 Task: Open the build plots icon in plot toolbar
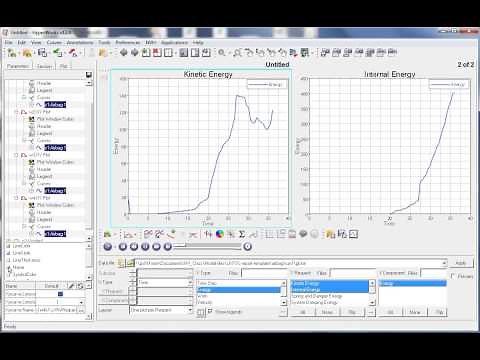click(107, 234)
